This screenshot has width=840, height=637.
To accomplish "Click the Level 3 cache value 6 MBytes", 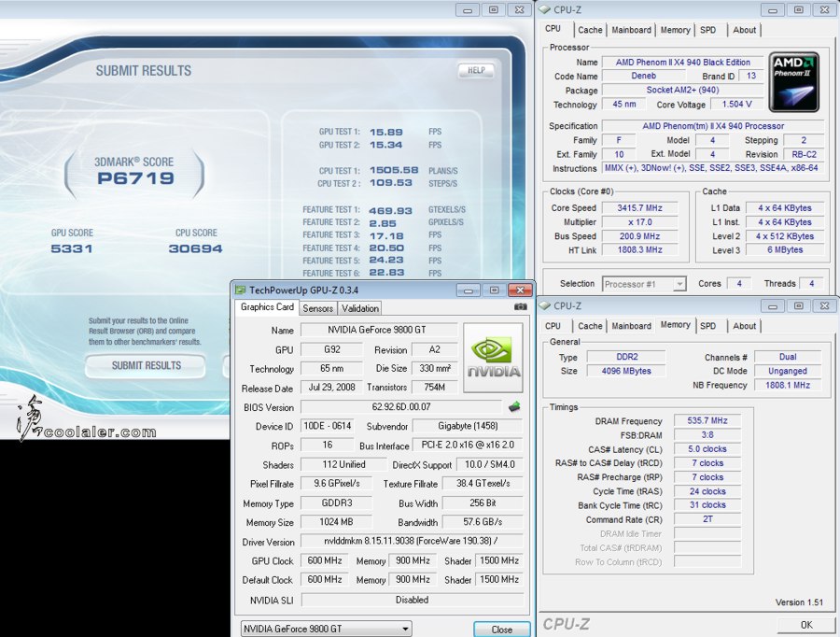I will point(785,250).
